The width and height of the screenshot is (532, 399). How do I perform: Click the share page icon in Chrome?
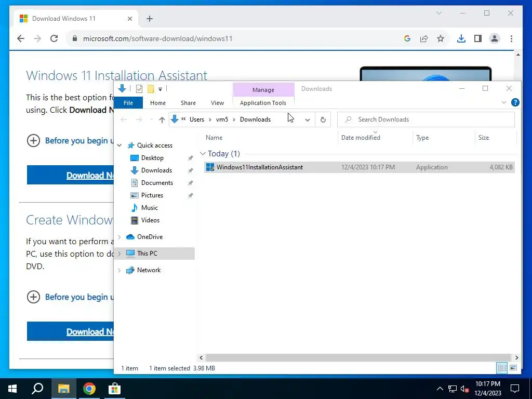point(424,38)
